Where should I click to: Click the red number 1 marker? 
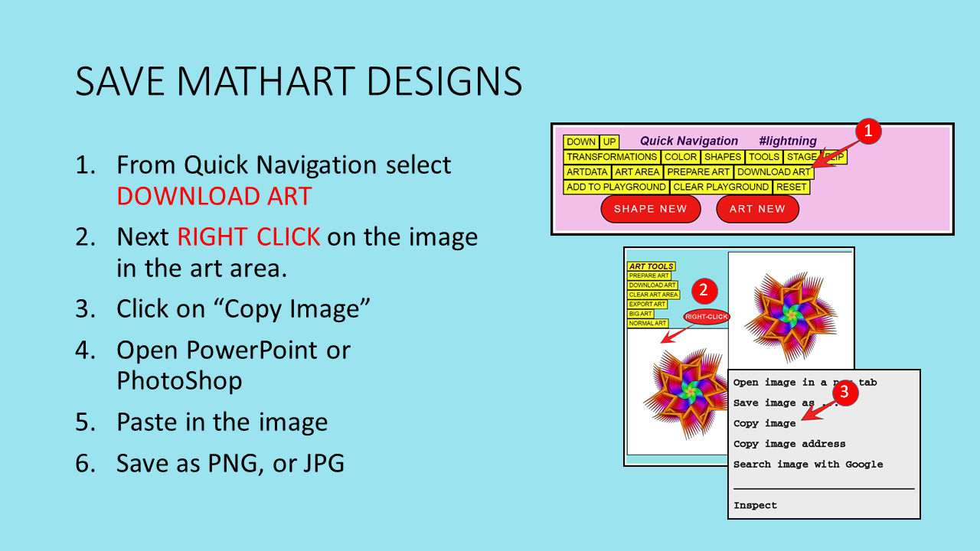[x=867, y=132]
